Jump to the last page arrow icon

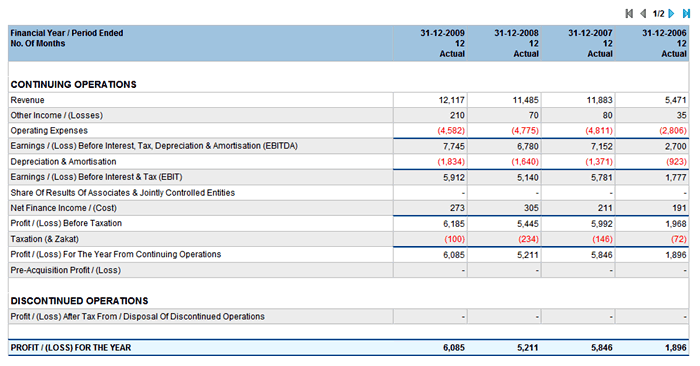[686, 14]
